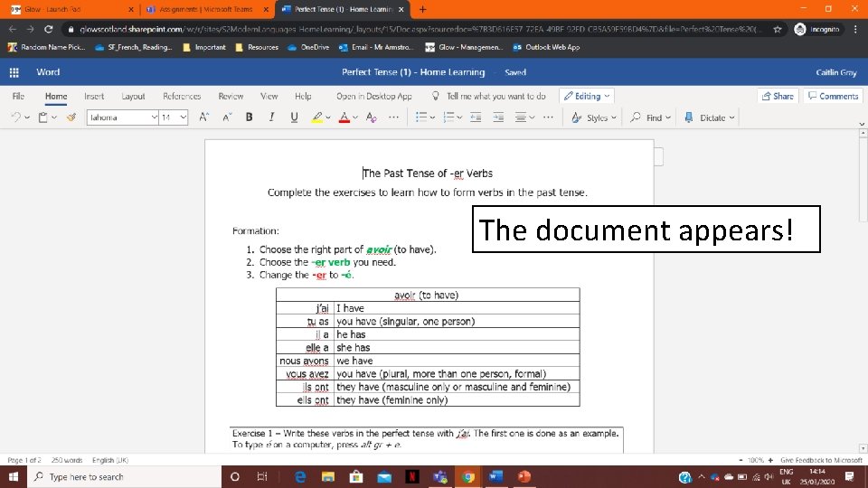This screenshot has height=488, width=868.
Task: Clear formatting with eraser A icon
Action: [372, 117]
